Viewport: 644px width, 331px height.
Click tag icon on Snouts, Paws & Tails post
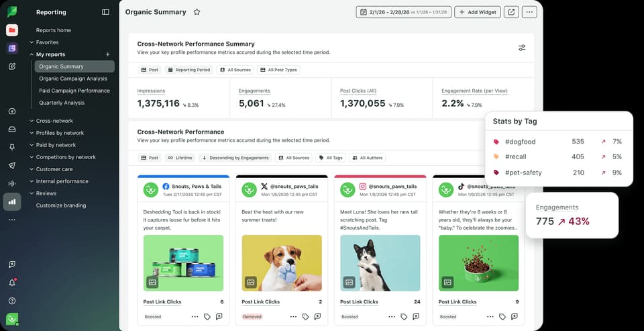point(207,317)
